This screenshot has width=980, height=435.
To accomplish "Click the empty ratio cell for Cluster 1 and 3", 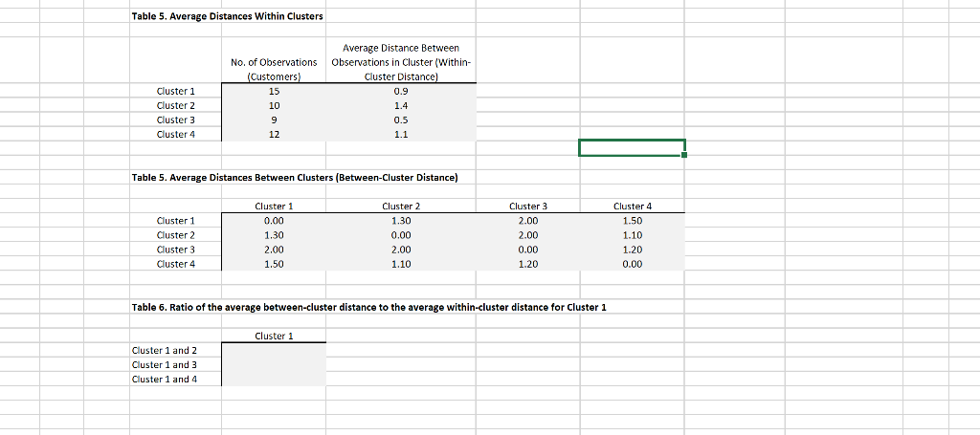I will tap(274, 364).
